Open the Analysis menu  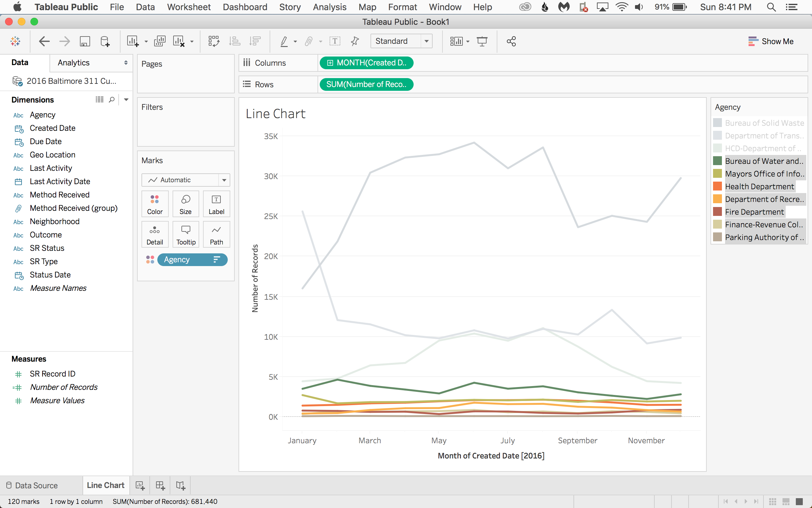(x=330, y=7)
